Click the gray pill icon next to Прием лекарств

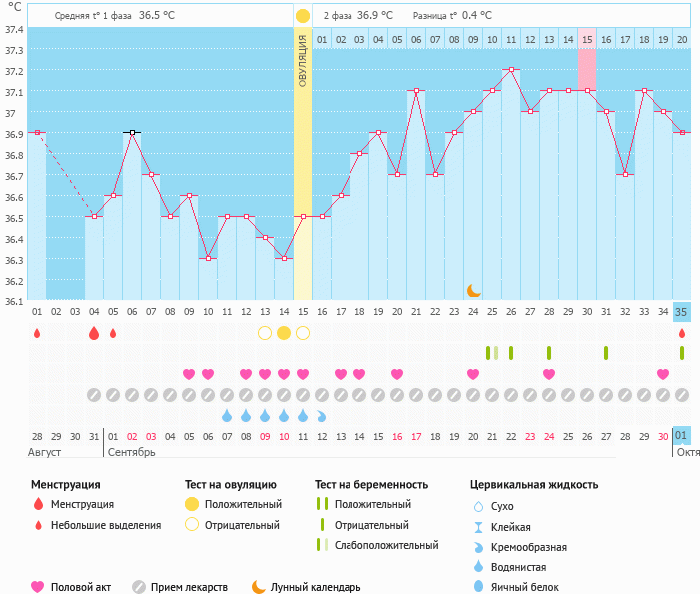tap(139, 587)
